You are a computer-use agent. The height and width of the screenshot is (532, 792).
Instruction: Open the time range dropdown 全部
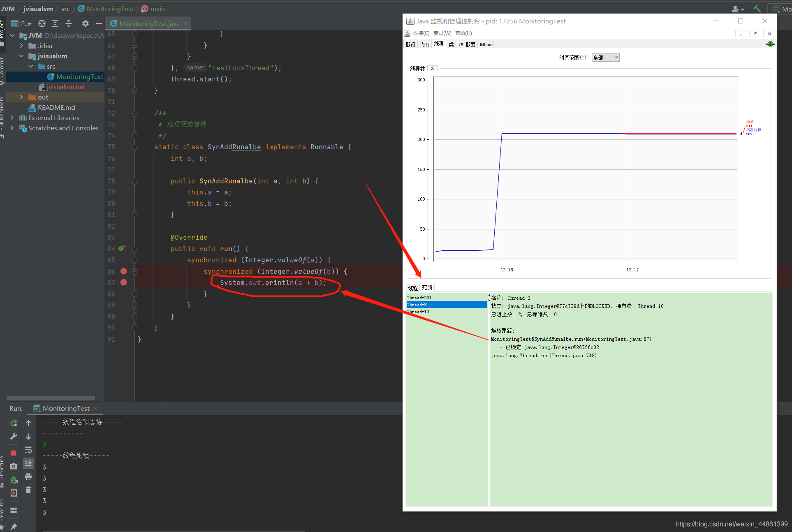[605, 58]
